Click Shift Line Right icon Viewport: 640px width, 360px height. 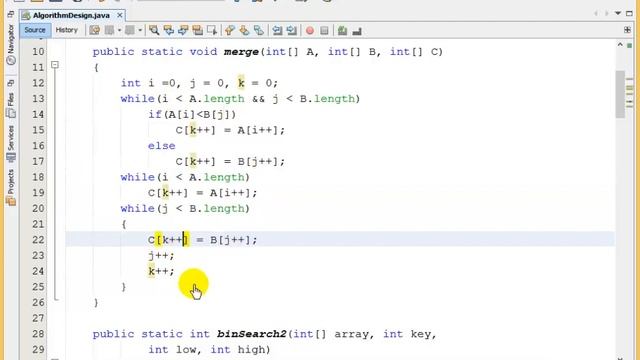(x=291, y=30)
